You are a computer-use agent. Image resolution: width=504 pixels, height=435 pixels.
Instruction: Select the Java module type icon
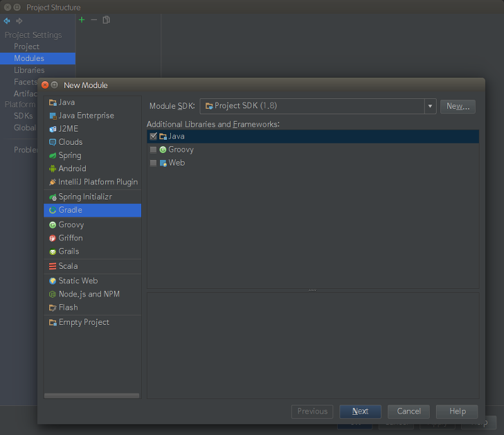[x=53, y=103]
